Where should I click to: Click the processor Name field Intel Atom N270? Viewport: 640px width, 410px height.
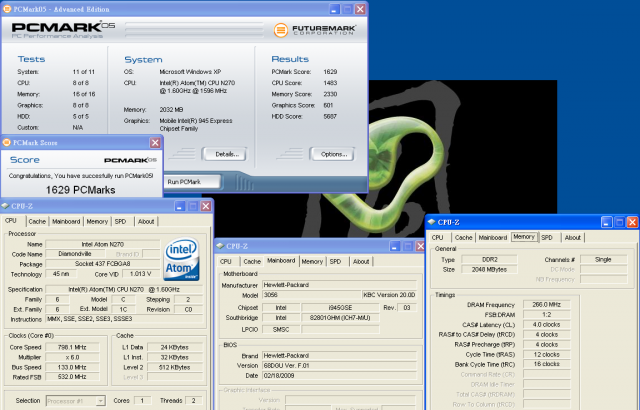tap(102, 244)
